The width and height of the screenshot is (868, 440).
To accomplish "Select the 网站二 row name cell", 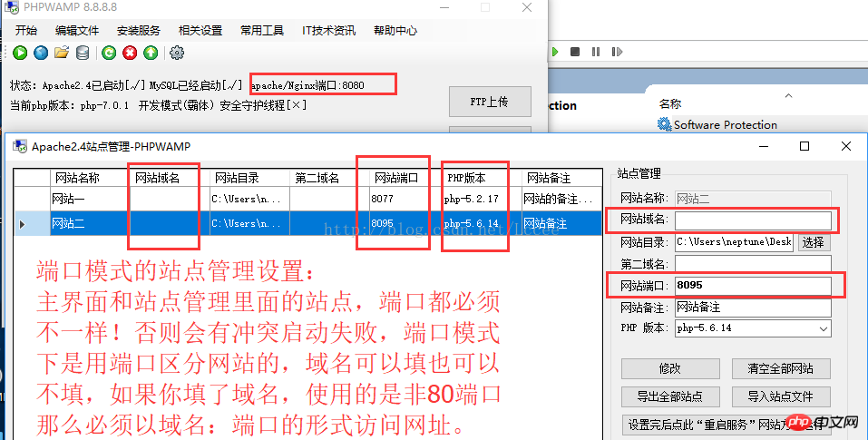I will pyautogui.click(x=90, y=223).
